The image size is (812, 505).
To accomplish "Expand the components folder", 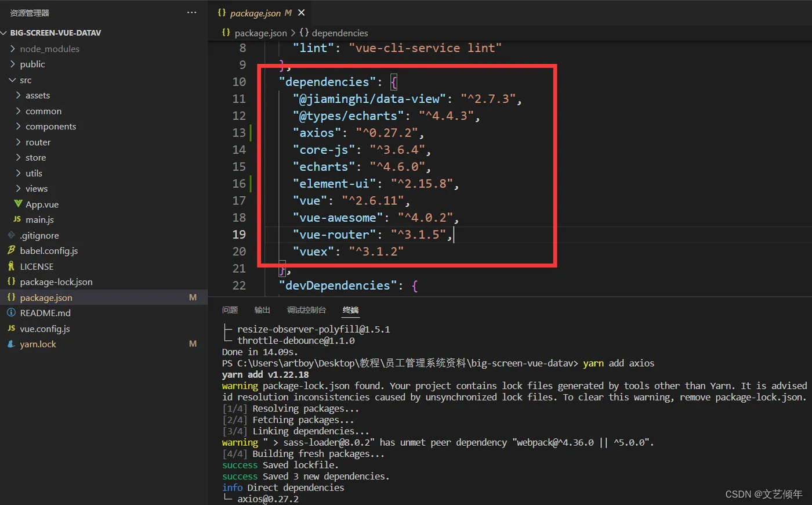I will (19, 127).
